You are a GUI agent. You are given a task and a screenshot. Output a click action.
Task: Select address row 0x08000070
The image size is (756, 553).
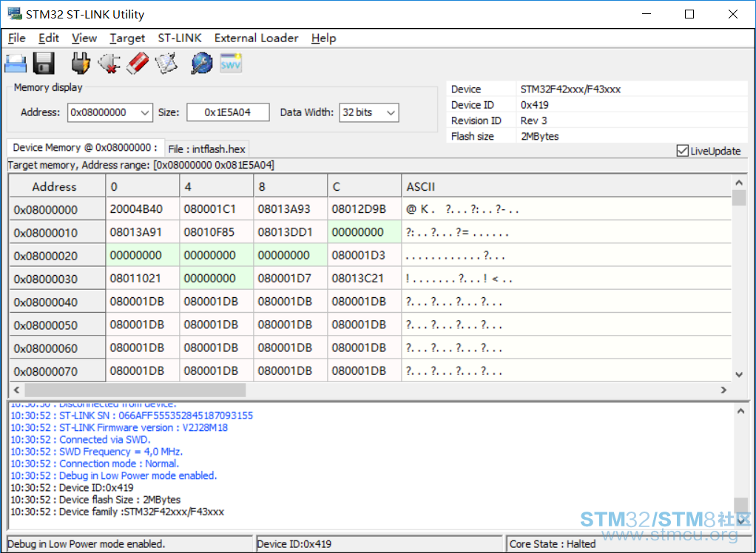tap(57, 371)
